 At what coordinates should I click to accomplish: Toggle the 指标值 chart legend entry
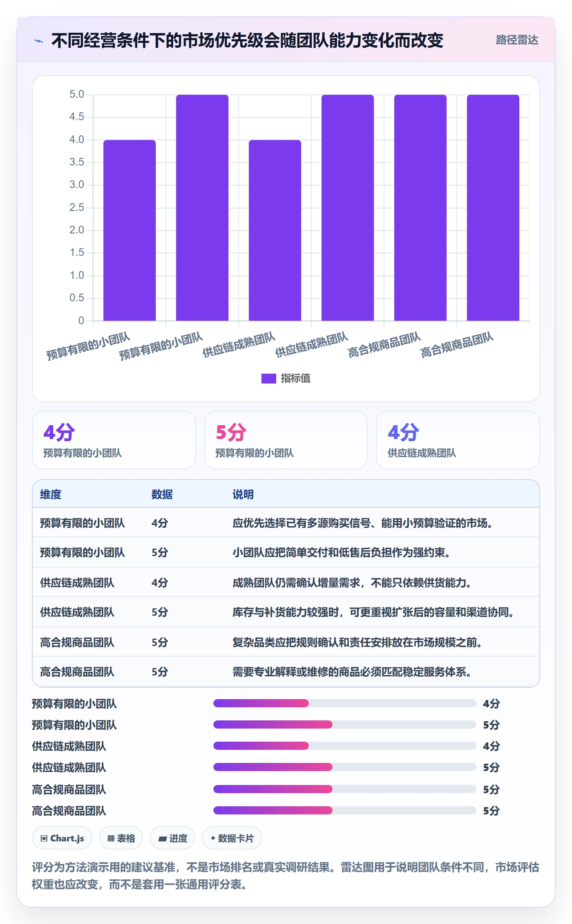pos(286,378)
